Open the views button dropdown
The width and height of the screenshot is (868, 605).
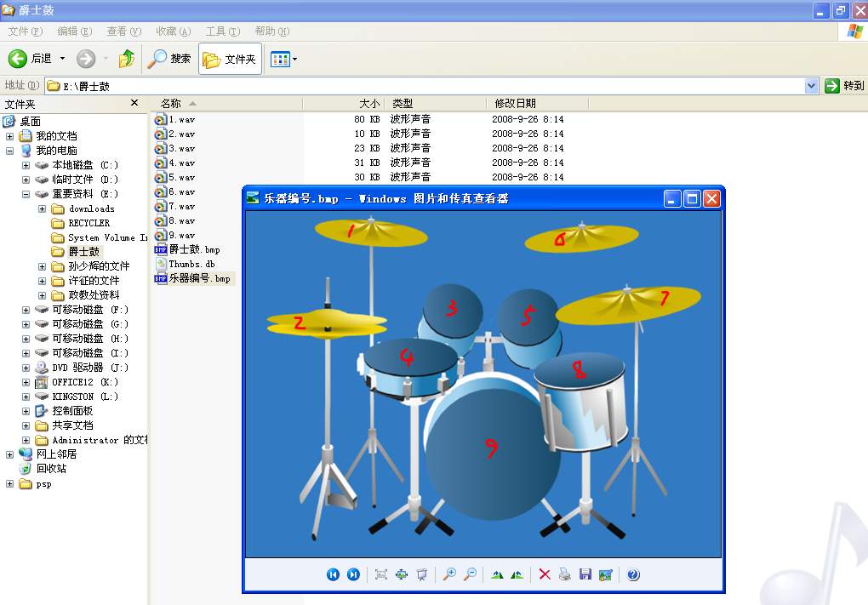click(294, 59)
